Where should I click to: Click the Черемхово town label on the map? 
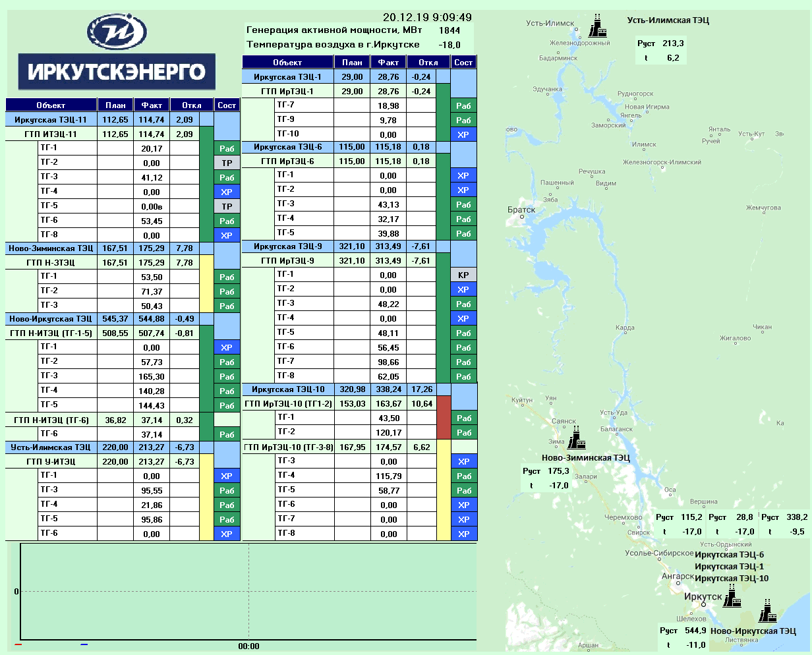click(x=623, y=518)
